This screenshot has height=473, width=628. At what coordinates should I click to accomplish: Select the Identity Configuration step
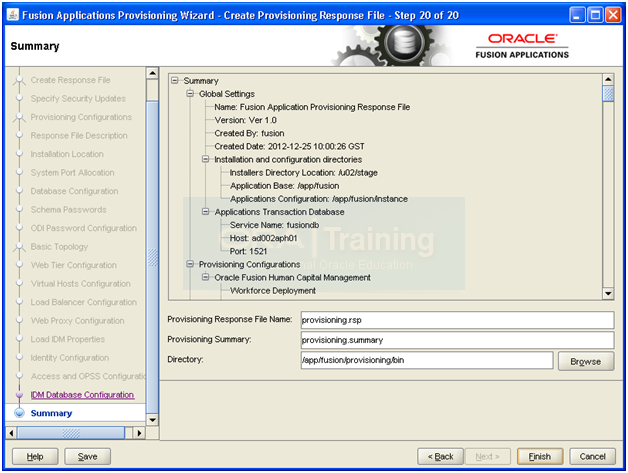click(x=70, y=358)
